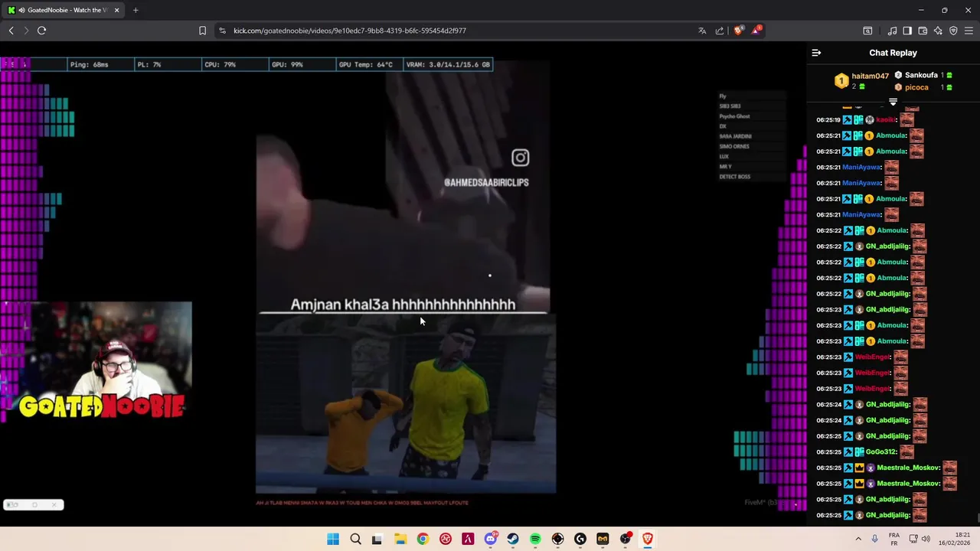The image size is (980, 551).
Task: Open Leo AI assistant
Action: pos(938,31)
